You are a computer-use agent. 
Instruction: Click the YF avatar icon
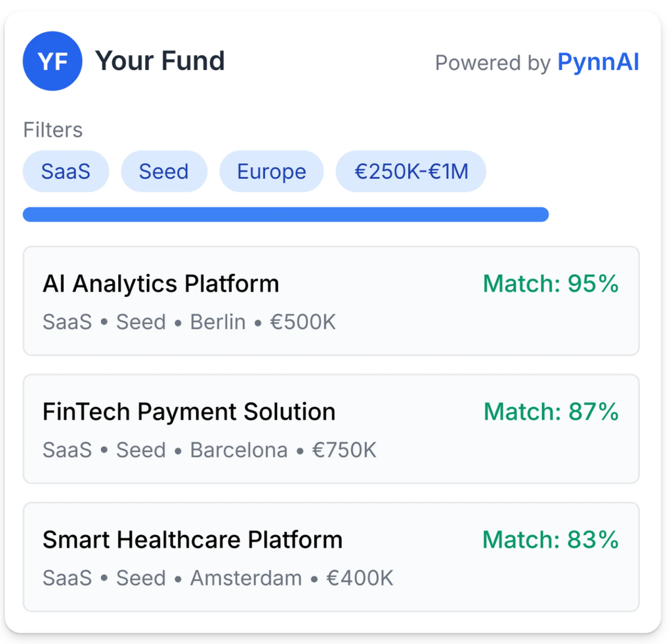coord(52,61)
